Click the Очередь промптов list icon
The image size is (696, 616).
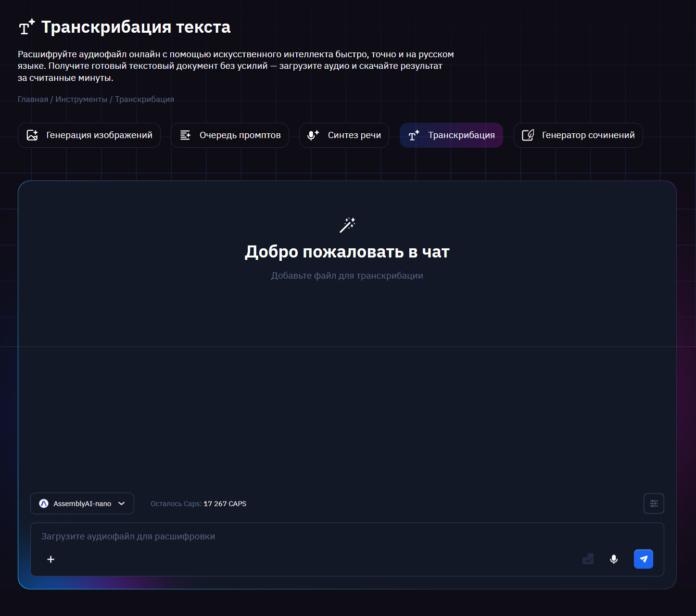click(x=185, y=135)
